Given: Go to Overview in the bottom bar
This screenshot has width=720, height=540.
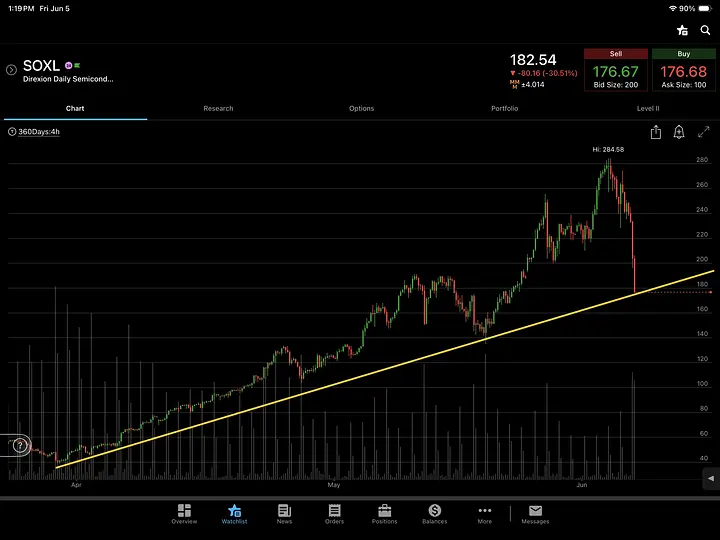Looking at the screenshot, I should (x=184, y=514).
